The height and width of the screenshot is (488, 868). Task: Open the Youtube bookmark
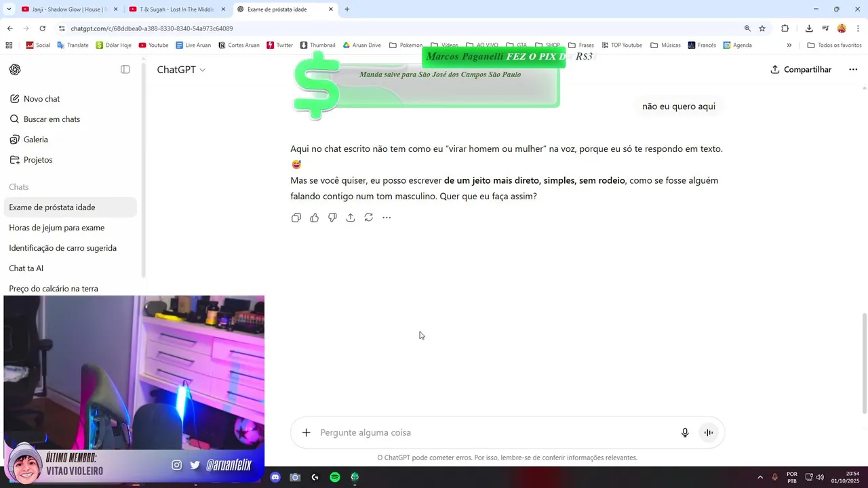pos(153,45)
